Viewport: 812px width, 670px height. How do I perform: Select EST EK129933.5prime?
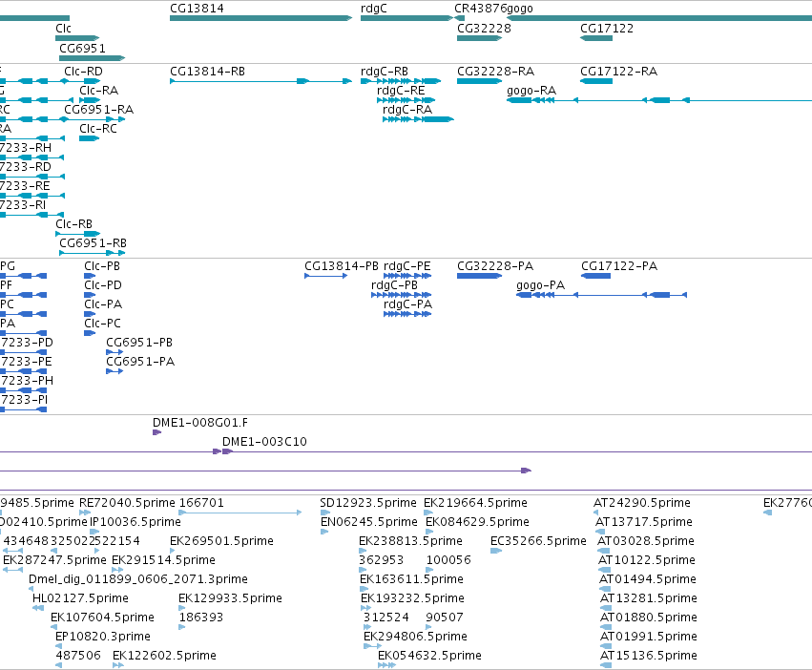[181, 608]
